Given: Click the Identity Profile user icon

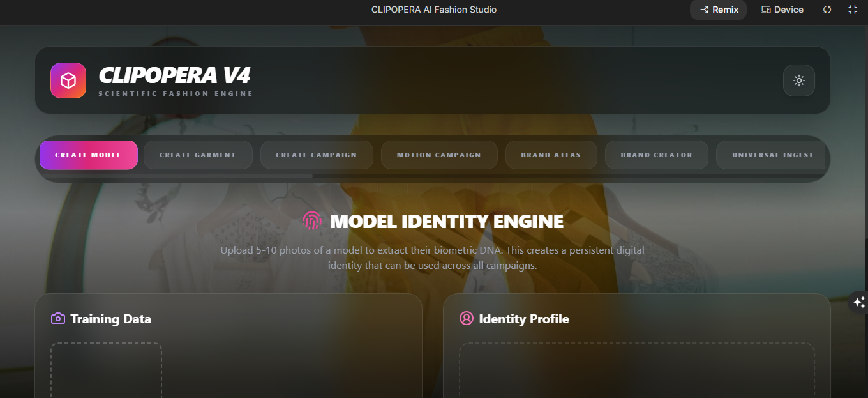Looking at the screenshot, I should tap(467, 318).
